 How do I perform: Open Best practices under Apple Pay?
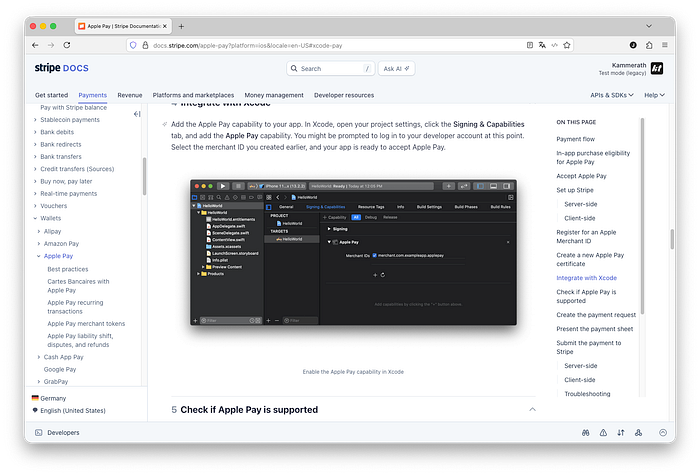68,269
